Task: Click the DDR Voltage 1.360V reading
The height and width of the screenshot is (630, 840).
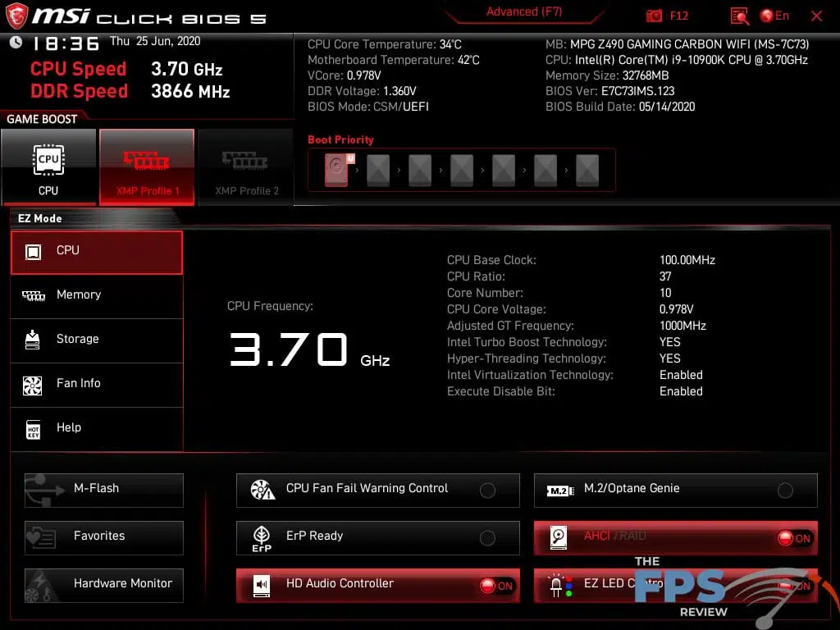Action: click(362, 91)
